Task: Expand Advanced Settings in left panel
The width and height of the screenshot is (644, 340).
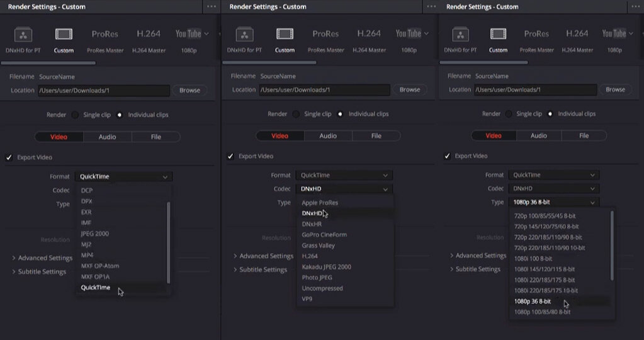Action: 42,258
